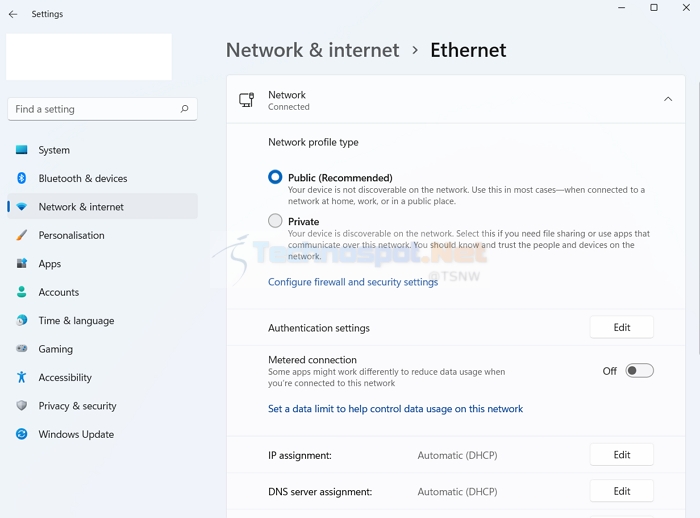Open Gaming settings
700x518 pixels.
point(103,349)
